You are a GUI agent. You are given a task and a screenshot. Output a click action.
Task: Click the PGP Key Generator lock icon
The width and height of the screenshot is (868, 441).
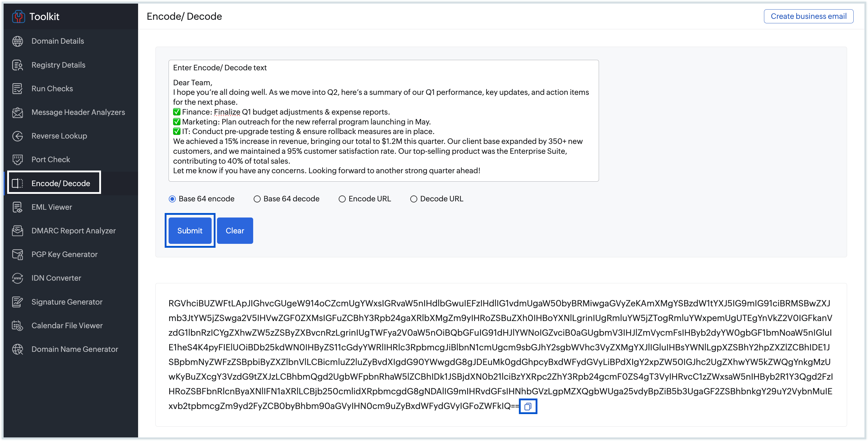pyautogui.click(x=18, y=255)
